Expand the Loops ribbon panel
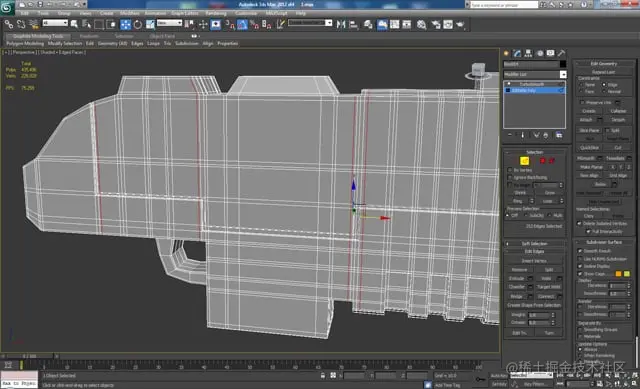 coord(153,43)
